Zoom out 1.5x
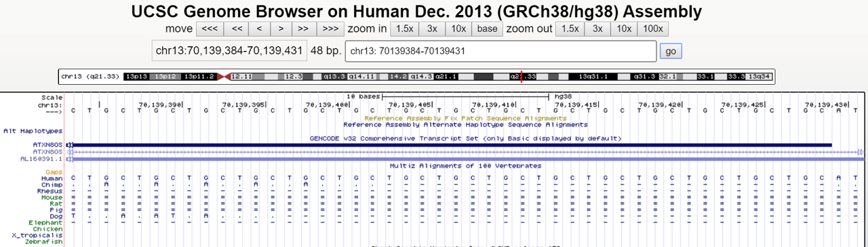The height and width of the screenshot is (247, 868). (570, 28)
